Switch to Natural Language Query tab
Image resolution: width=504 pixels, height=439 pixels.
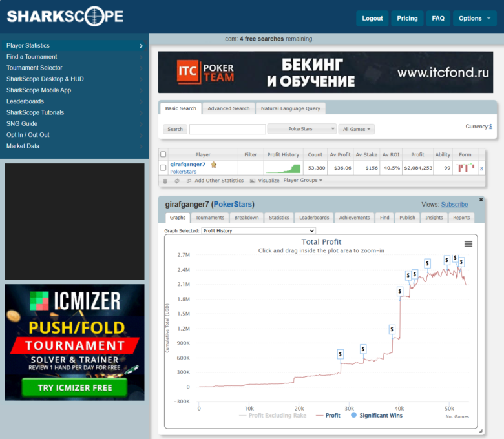coord(291,108)
